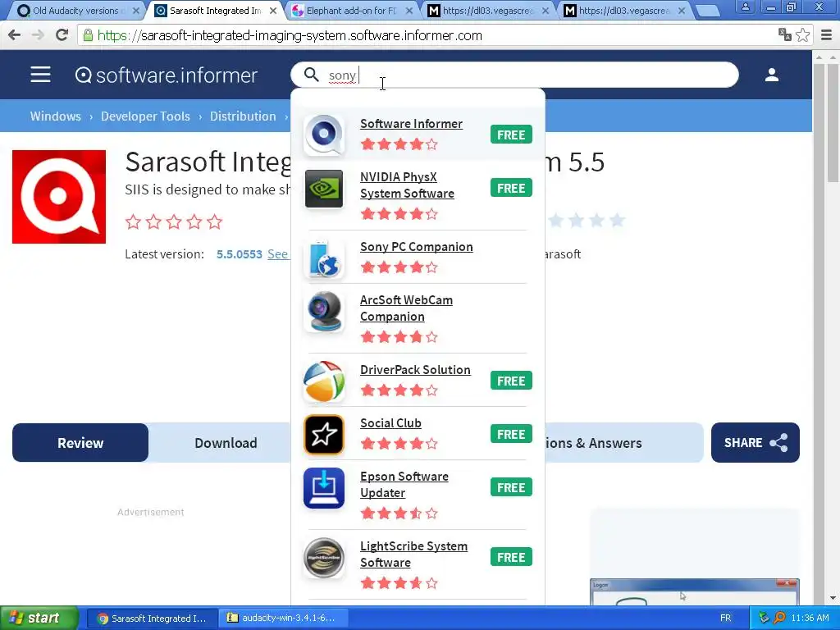Click the search tray icon near clock

tap(779, 618)
